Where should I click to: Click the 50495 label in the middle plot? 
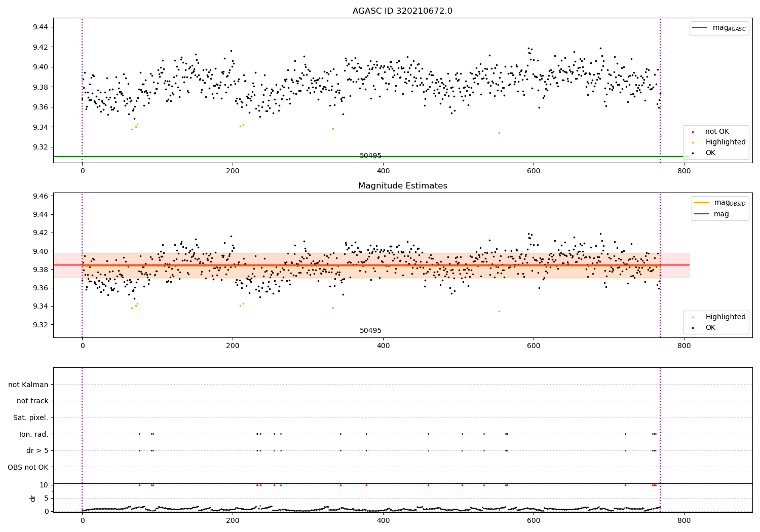(370, 331)
